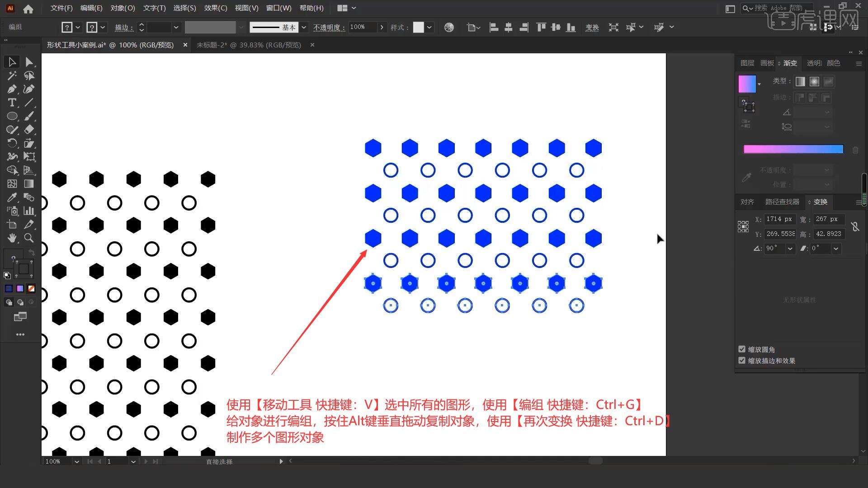The image size is (868, 488).
Task: Open the 文件(F) menu
Action: (x=61, y=8)
